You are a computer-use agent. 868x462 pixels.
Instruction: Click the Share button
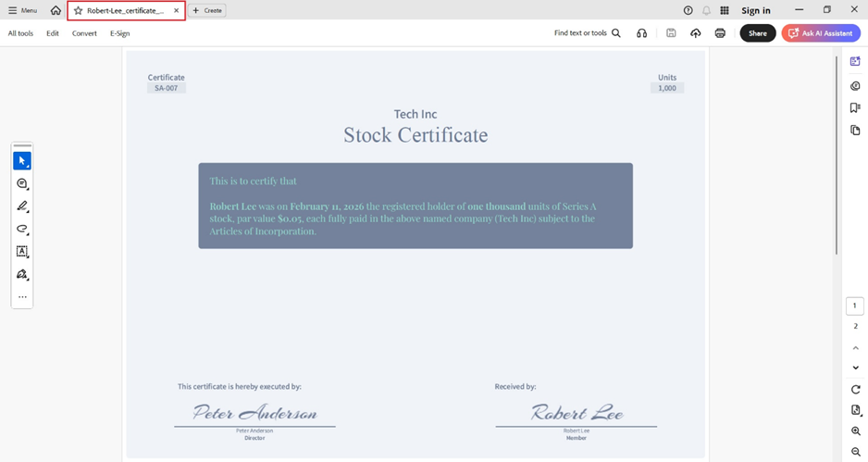757,33
